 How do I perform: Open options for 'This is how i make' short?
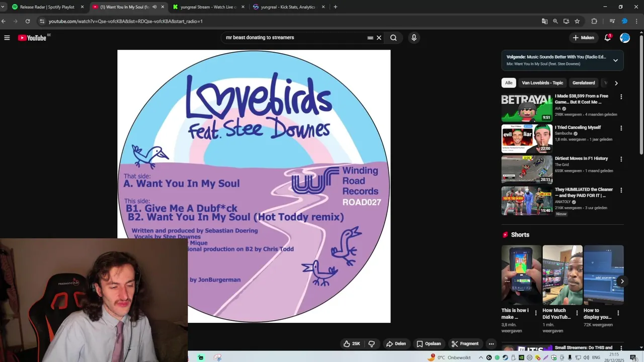click(535, 313)
